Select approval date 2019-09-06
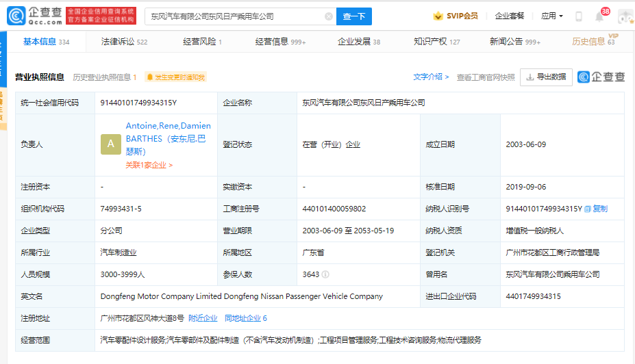Image resolution: width=635 pixels, height=364 pixels. pos(525,187)
